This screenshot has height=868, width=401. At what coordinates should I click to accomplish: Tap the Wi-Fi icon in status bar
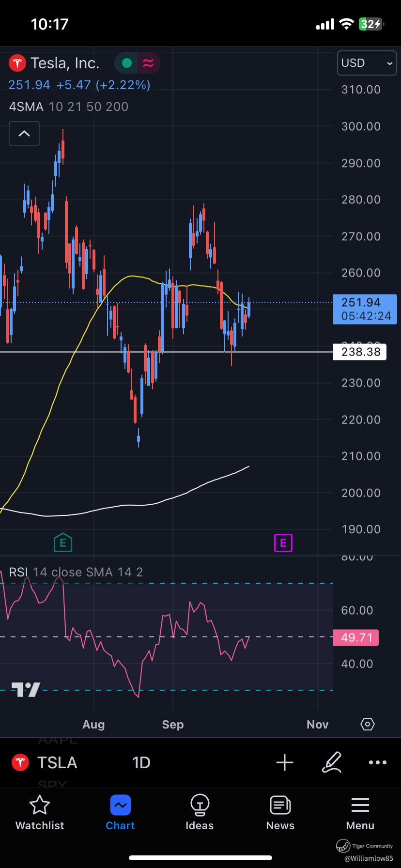point(346,24)
